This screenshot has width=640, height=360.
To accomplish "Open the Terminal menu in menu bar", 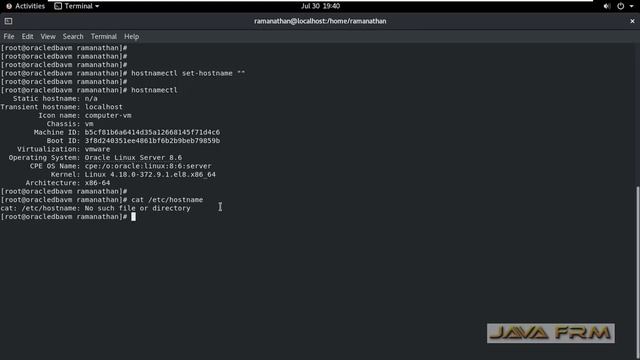I will (104, 36).
